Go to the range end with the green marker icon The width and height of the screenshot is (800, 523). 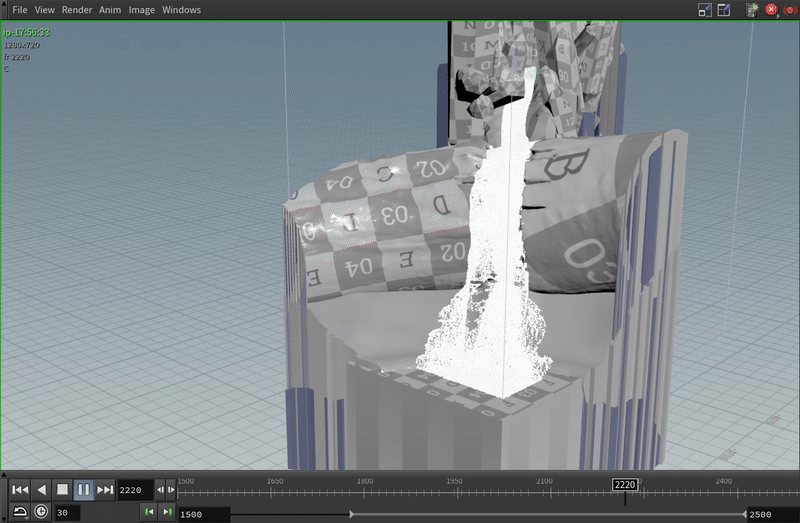pyautogui.click(x=167, y=512)
